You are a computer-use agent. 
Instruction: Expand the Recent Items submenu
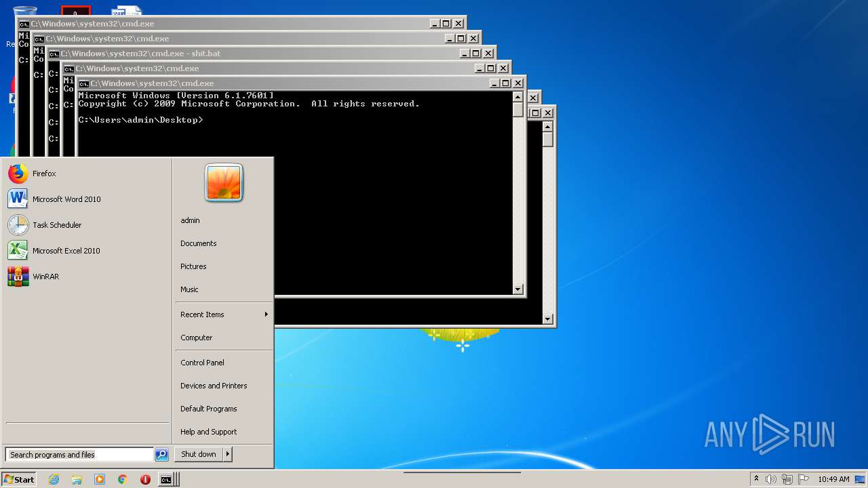[224, 314]
